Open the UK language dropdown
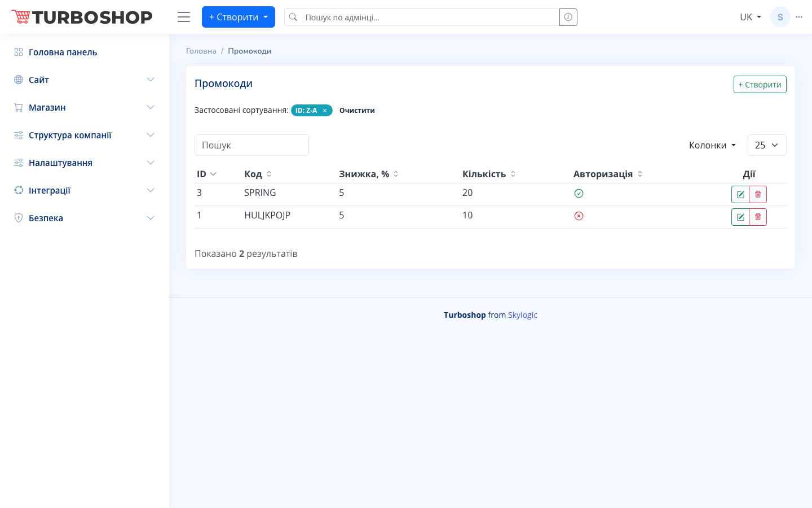 (x=751, y=17)
